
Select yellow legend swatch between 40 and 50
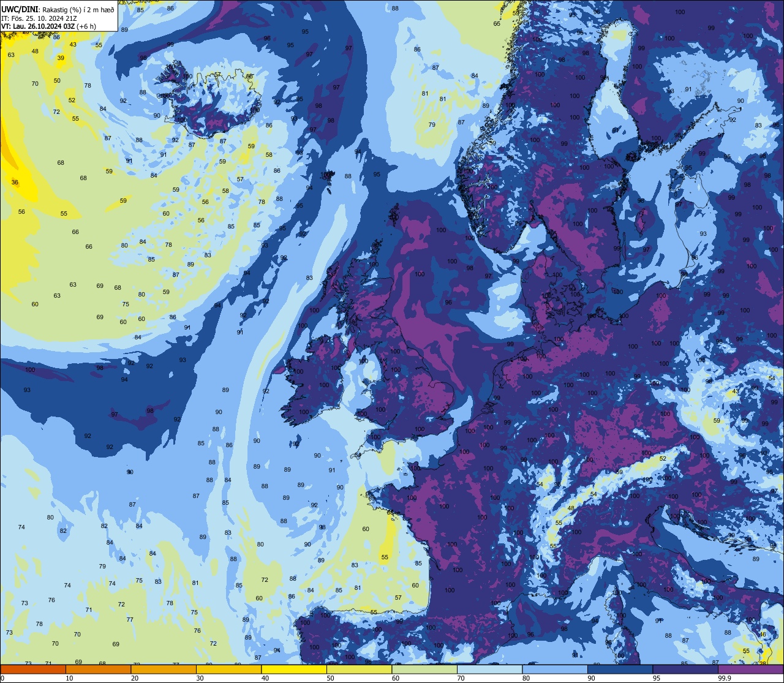click(294, 669)
